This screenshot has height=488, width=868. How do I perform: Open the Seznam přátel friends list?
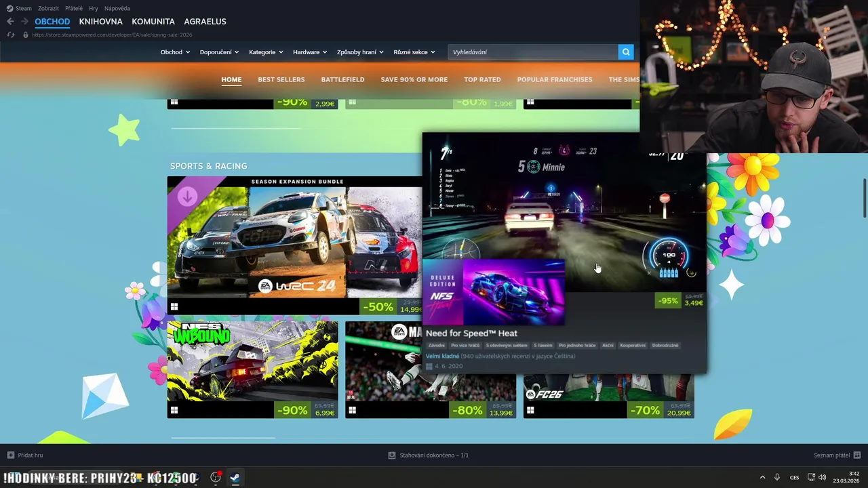(x=837, y=455)
